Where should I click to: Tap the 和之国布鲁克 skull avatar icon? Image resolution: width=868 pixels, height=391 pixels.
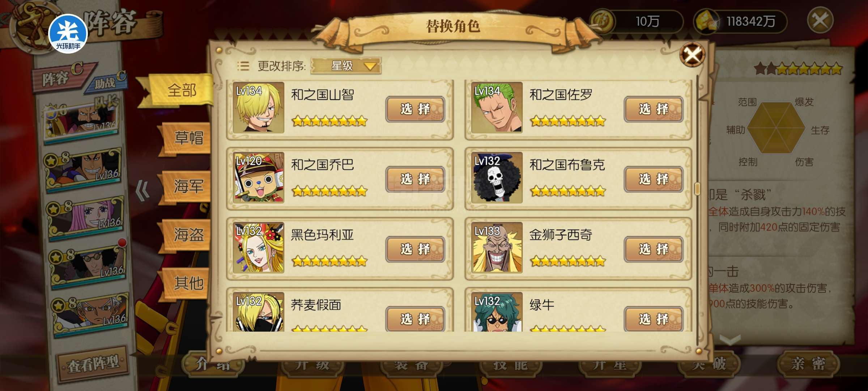(x=497, y=177)
